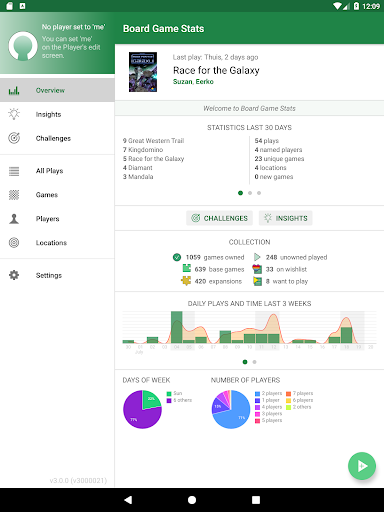Switch to second statistics page dot
This screenshot has height=512, width=384.
click(250, 193)
